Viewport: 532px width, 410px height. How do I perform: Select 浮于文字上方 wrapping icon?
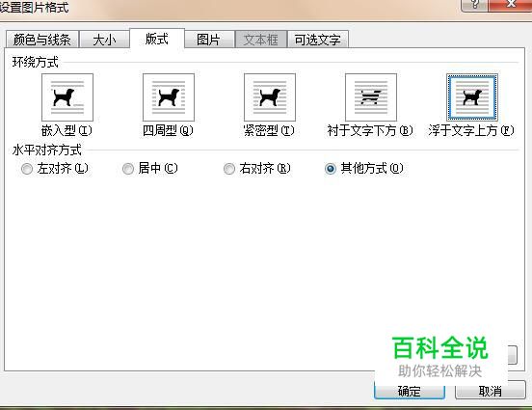point(472,97)
